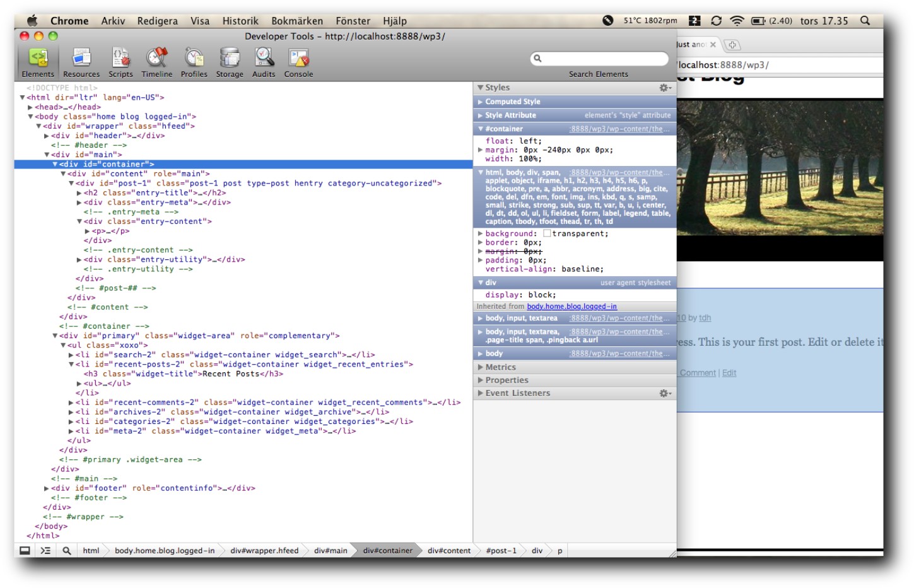Show the console drawer icon
The image size is (914, 588).
[45, 551]
